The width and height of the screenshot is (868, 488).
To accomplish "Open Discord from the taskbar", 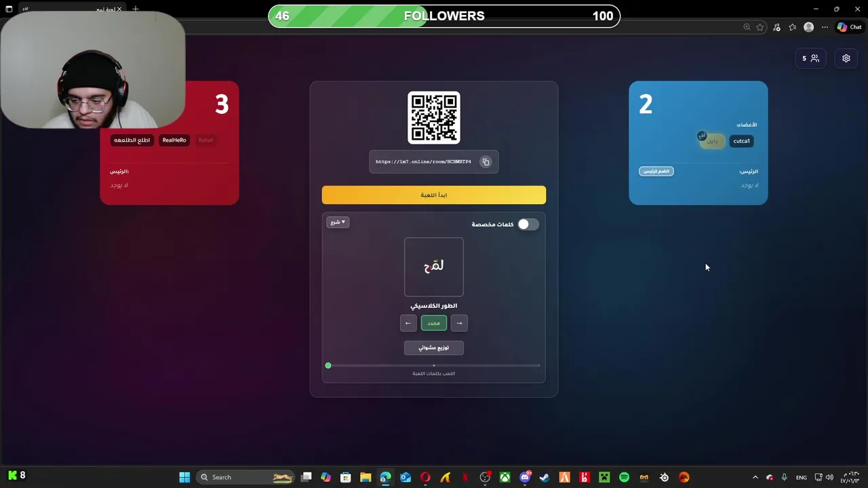I will [525, 477].
